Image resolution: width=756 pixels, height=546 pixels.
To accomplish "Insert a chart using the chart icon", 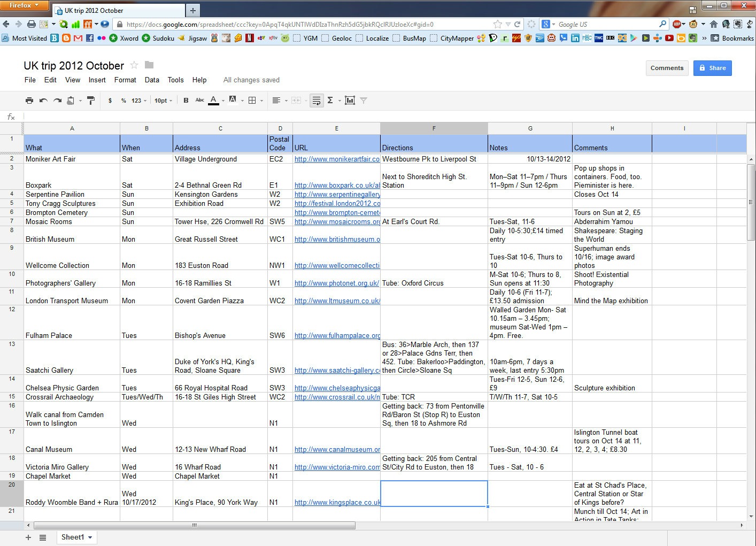I will (x=350, y=101).
